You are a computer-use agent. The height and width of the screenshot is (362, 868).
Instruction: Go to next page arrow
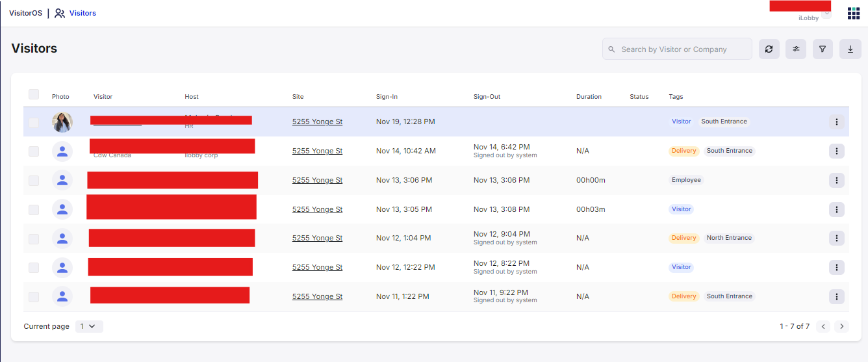click(x=841, y=326)
